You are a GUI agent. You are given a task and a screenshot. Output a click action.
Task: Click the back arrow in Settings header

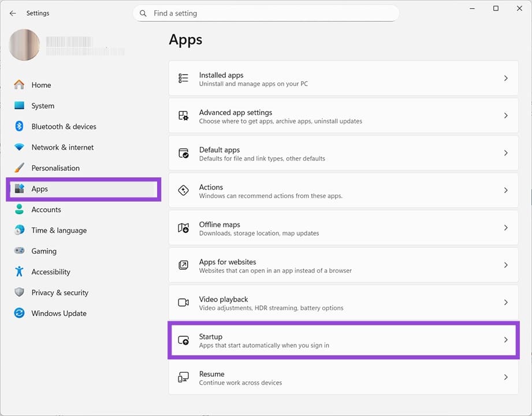point(13,13)
